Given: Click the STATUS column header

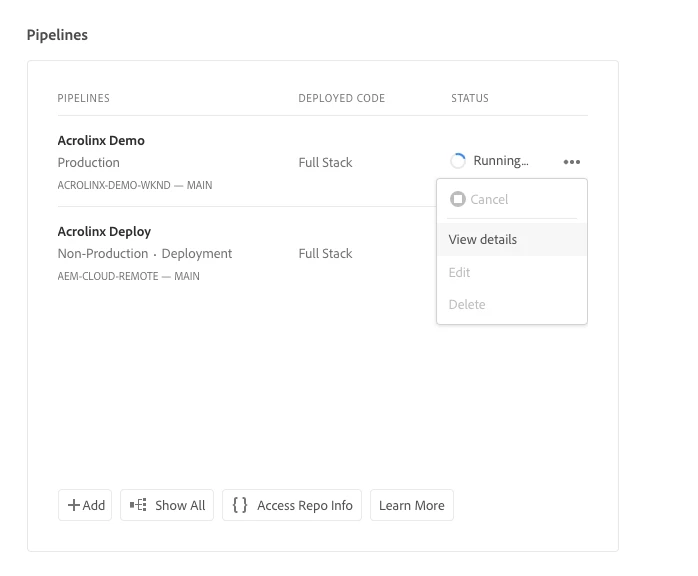Looking at the screenshot, I should [x=470, y=98].
